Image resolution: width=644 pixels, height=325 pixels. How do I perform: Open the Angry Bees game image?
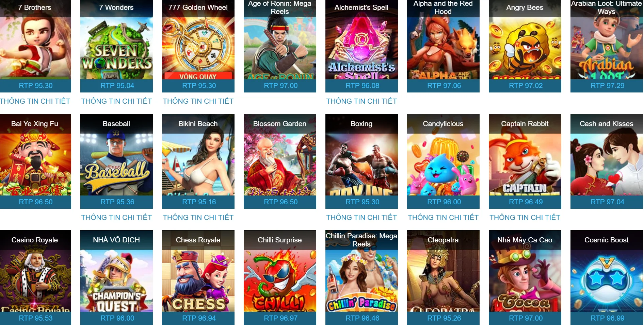tap(525, 46)
